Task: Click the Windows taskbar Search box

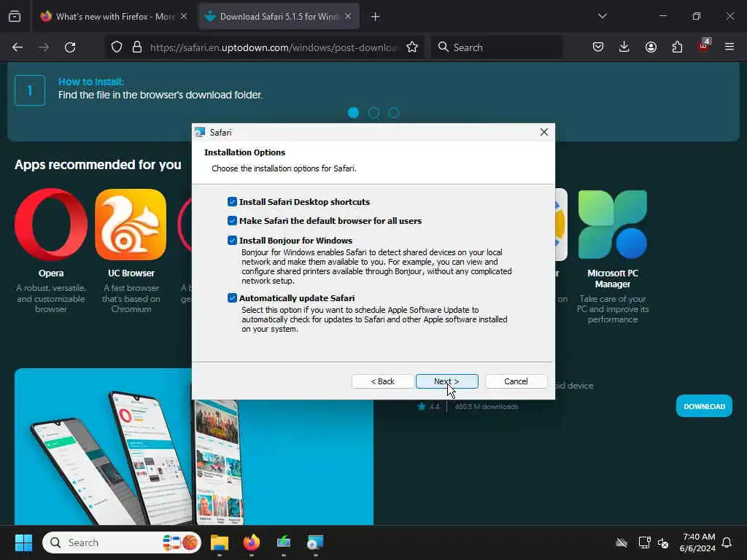Action: [122, 542]
